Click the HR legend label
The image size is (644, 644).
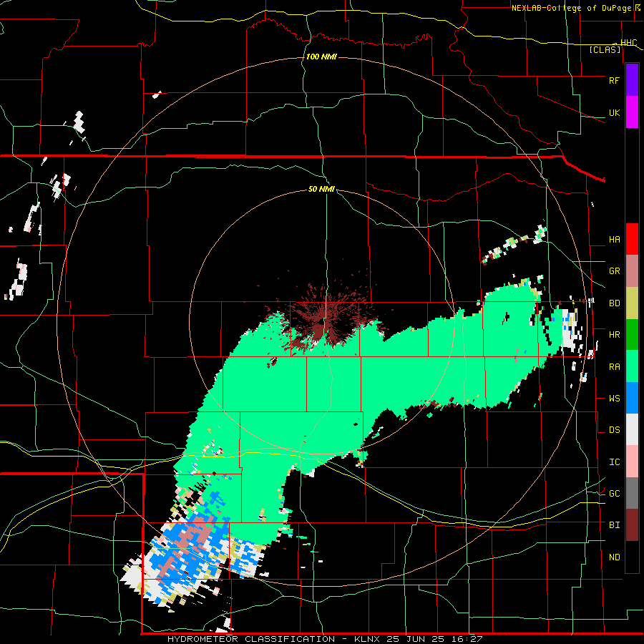point(614,335)
